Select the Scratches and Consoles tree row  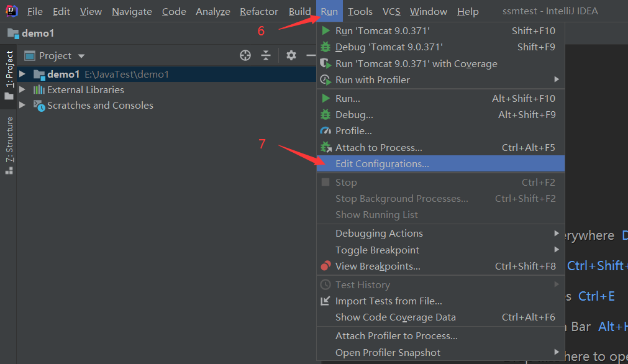[x=166, y=106]
